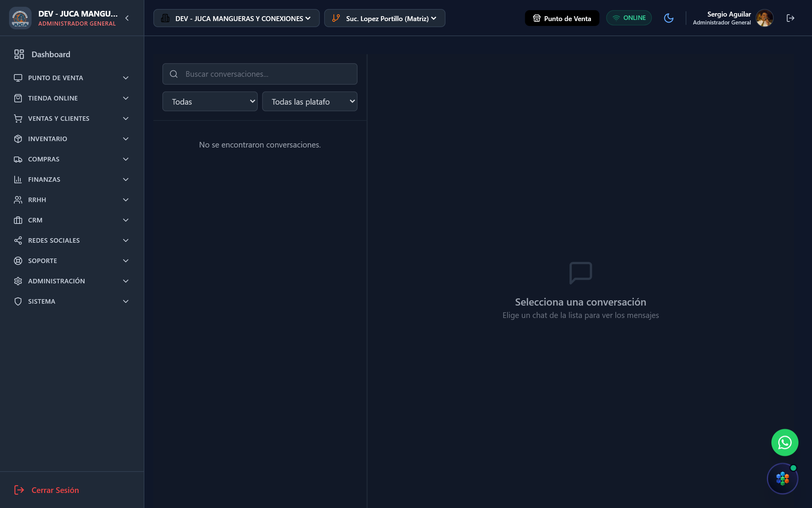Image resolution: width=812 pixels, height=508 pixels.
Task: Click the Sergio Aguilar user name
Action: point(729,14)
